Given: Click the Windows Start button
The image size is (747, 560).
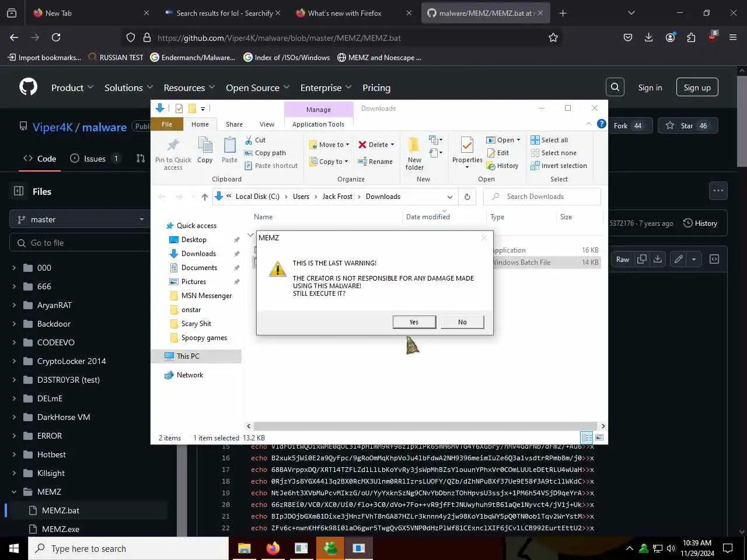Looking at the screenshot, I should click(x=14, y=548).
